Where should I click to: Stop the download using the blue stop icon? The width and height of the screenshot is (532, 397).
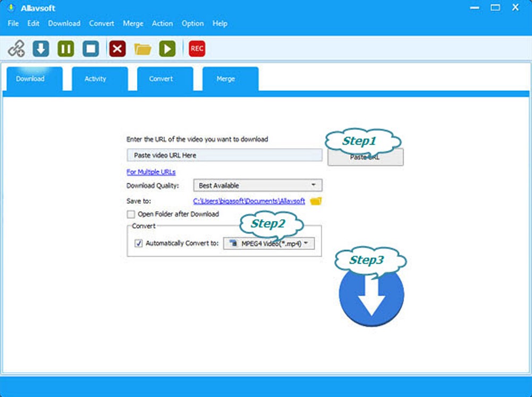(91, 49)
